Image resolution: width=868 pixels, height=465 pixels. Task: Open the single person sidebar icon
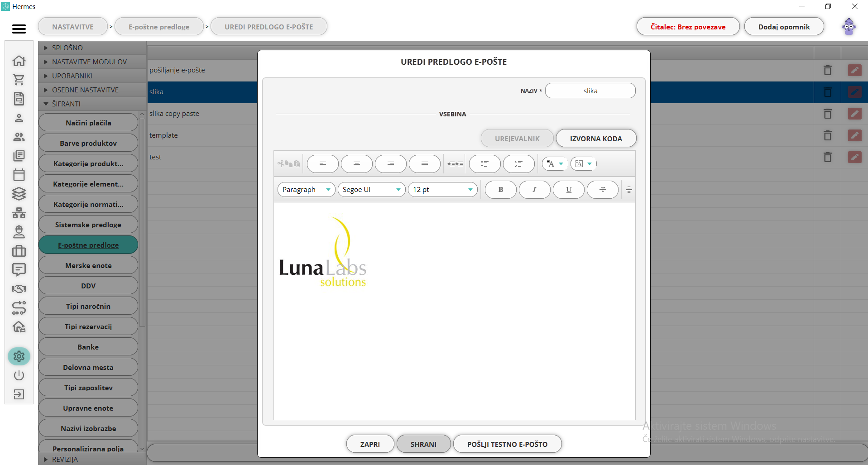tap(19, 118)
